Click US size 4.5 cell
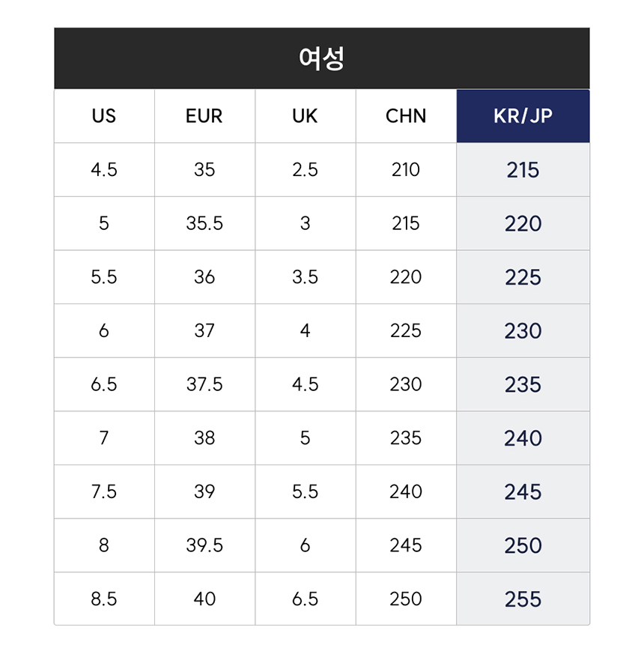 (104, 170)
